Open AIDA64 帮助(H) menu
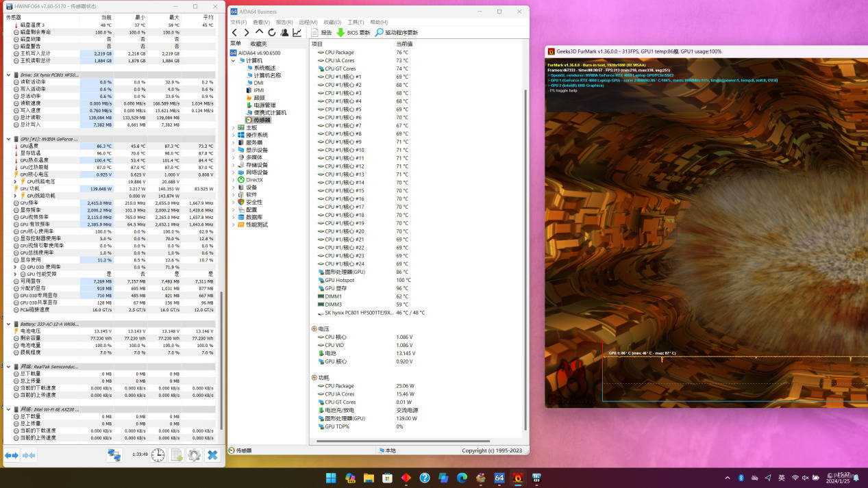The height and width of the screenshot is (488, 868). click(379, 22)
